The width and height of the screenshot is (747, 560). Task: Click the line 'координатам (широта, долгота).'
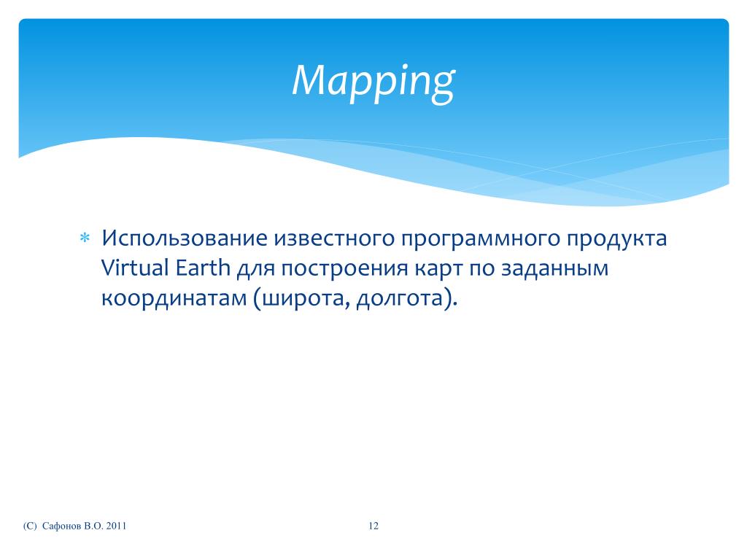pyautogui.click(x=279, y=298)
